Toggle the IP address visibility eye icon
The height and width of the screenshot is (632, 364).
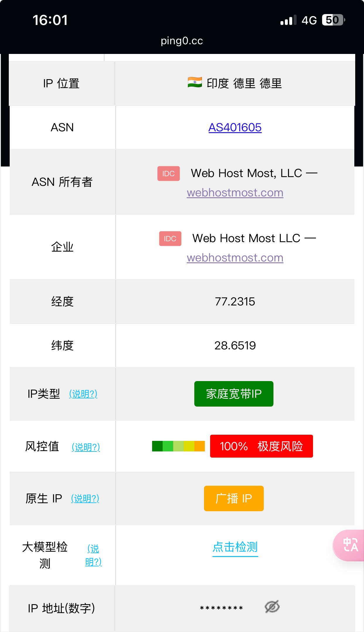(272, 607)
